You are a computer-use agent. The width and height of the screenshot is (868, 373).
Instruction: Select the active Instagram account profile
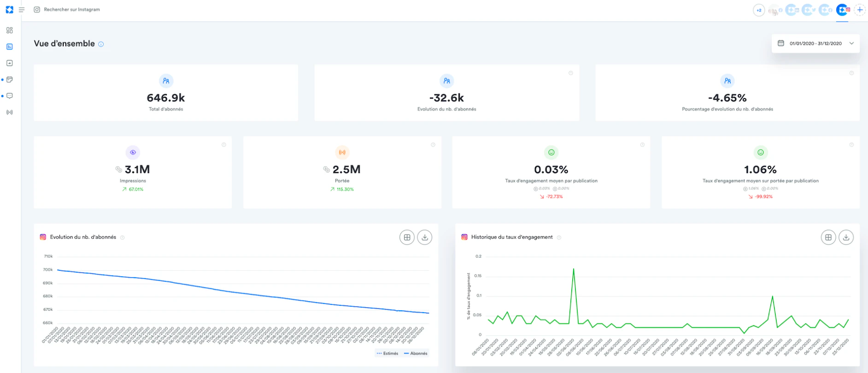point(843,10)
